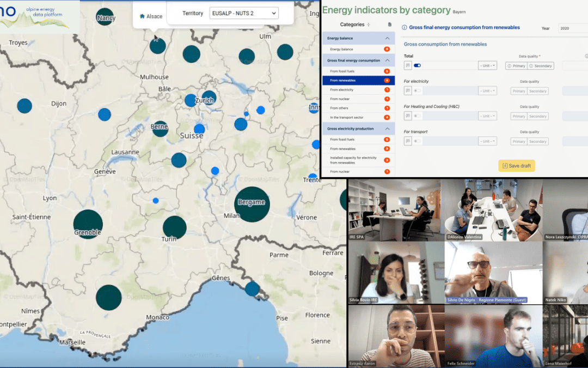This screenshot has width=588, height=368.
Task: Select Primary data quality for Total
Action: (517, 65)
